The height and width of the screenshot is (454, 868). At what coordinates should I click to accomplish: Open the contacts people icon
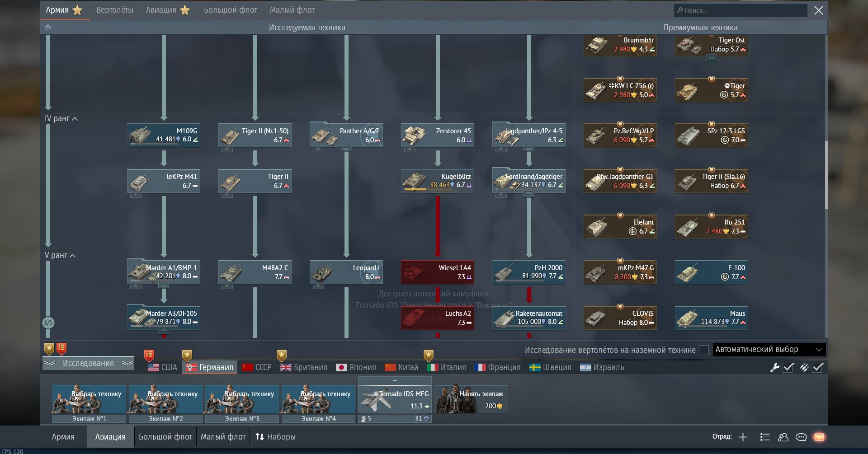(x=783, y=437)
